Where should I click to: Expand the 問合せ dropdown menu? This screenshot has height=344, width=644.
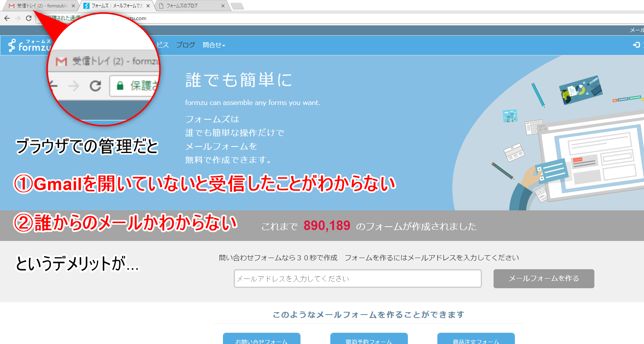coord(214,45)
